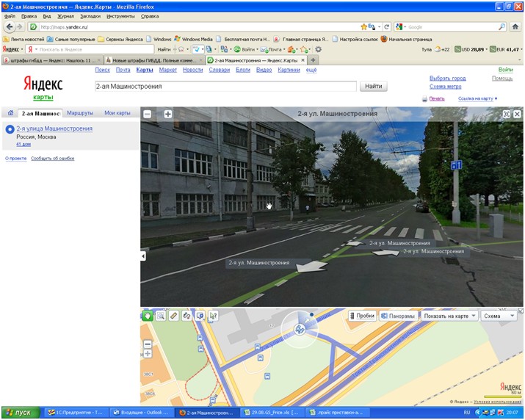
Task: Zoom out the panorama view
Action: point(147,115)
